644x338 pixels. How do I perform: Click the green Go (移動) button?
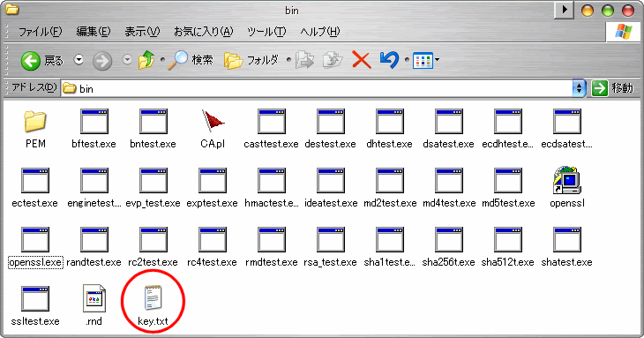(x=612, y=88)
